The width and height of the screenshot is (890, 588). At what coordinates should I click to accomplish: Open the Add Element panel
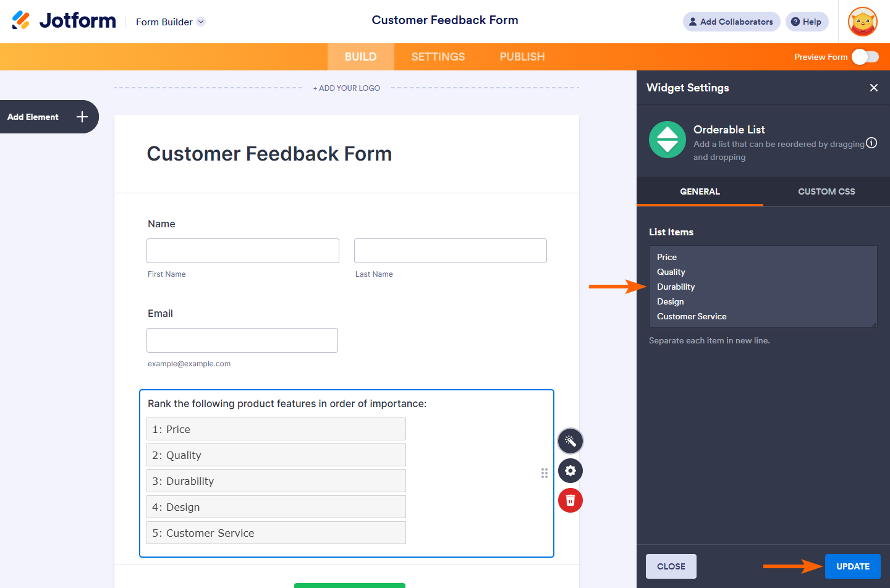click(x=48, y=117)
